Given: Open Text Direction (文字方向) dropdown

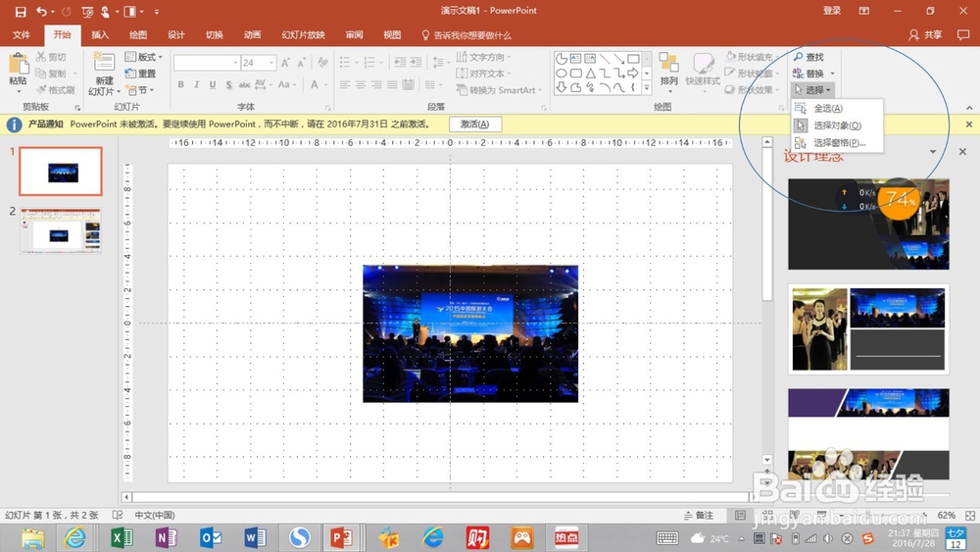Looking at the screenshot, I should 484,57.
